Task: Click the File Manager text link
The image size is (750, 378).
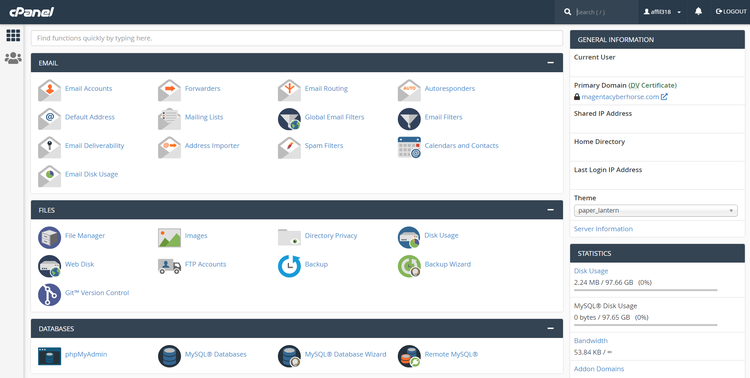Action: [85, 235]
